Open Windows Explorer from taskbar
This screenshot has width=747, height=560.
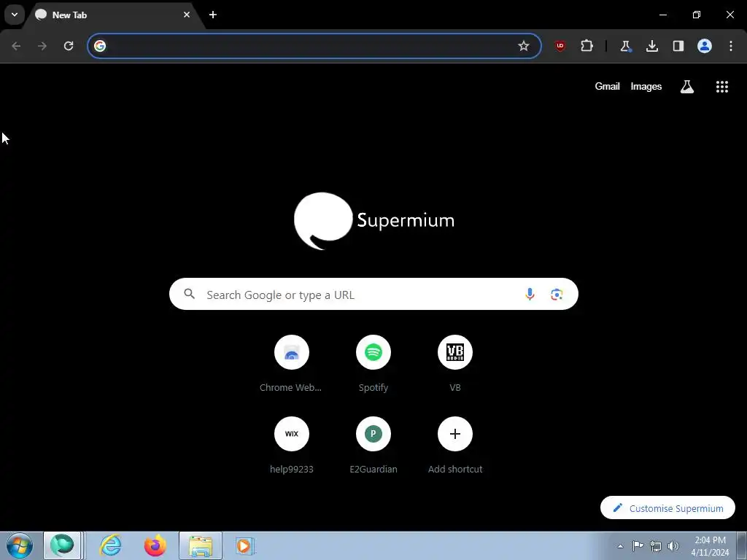click(201, 545)
